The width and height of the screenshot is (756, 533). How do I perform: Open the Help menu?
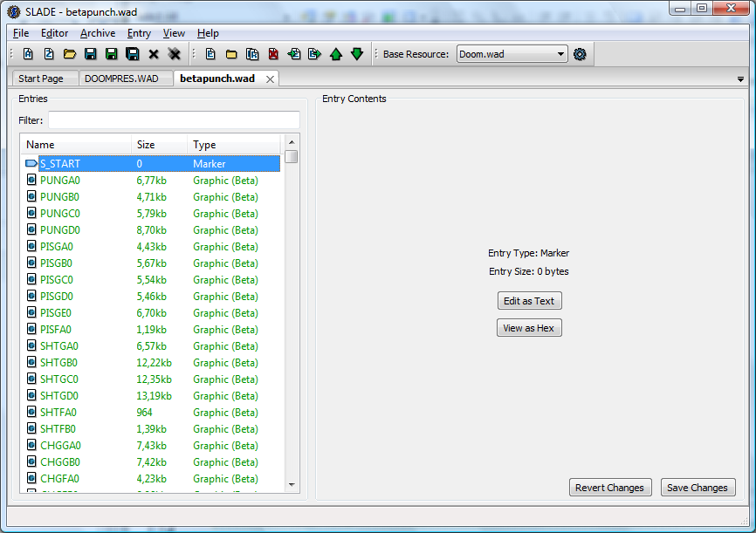(208, 33)
